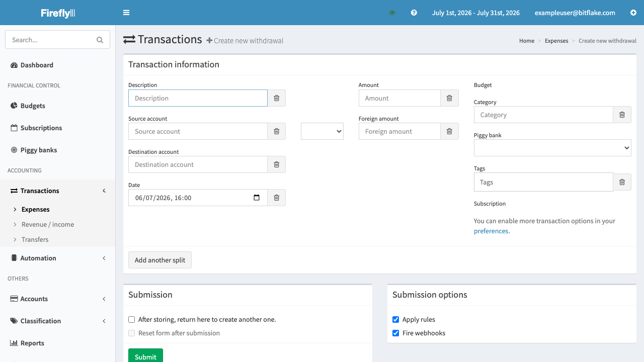644x362 pixels.
Task: Click the plus icon in top bar
Action: 633,13
